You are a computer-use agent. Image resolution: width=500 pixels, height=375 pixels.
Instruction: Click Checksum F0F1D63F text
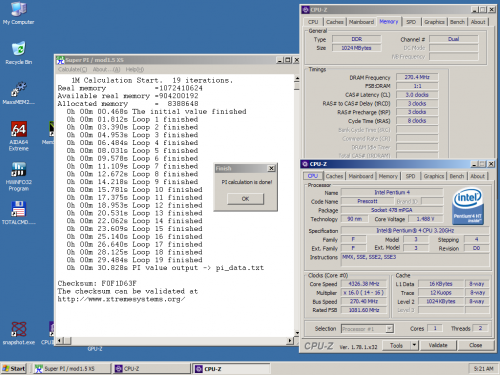tap(97, 283)
